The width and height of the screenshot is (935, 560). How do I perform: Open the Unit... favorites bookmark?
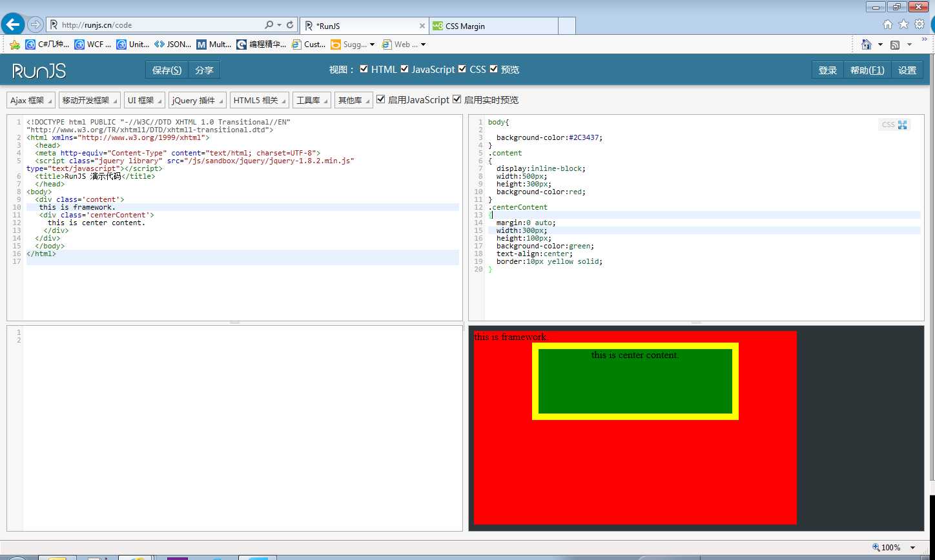click(133, 45)
